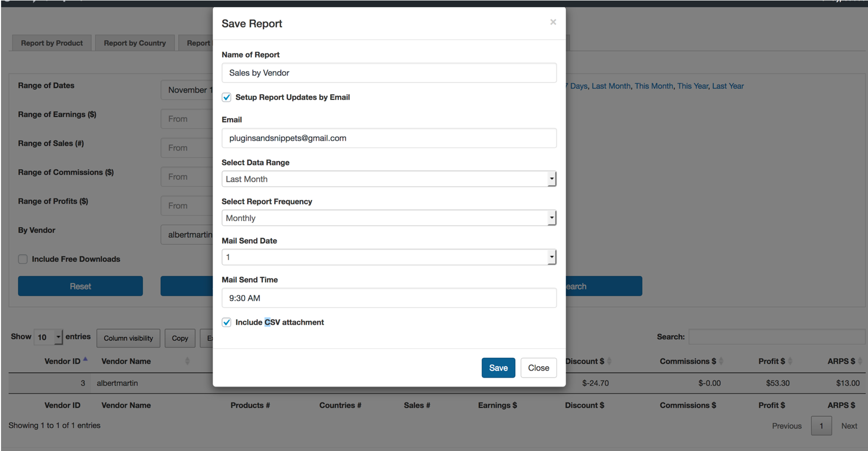Click the Email address input field
The width and height of the screenshot is (868, 451).
tap(389, 138)
